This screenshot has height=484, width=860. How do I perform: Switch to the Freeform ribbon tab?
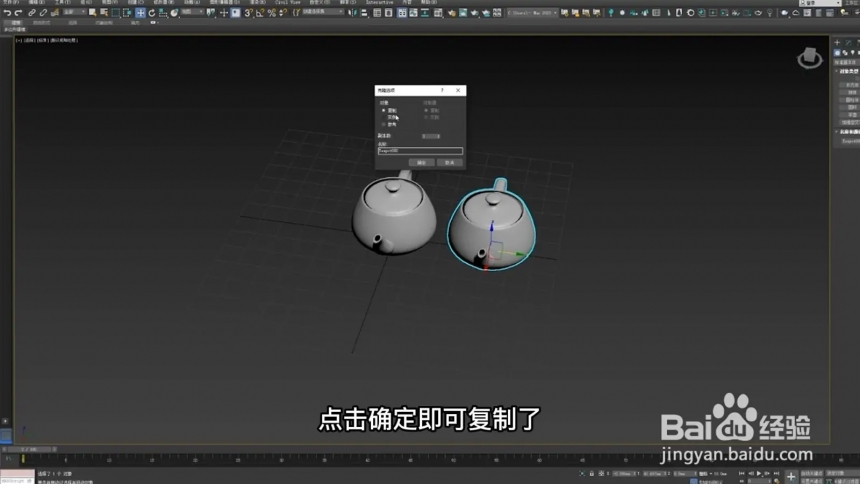coord(42,22)
